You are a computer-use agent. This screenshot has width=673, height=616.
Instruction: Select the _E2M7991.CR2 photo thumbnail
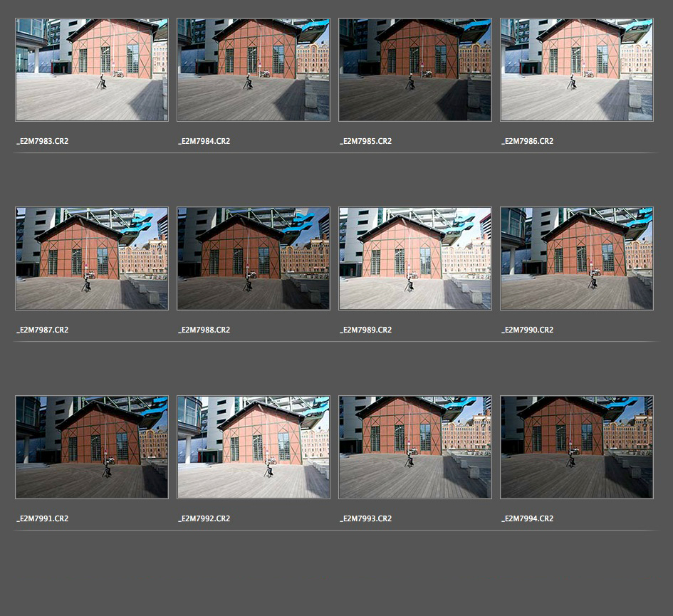tap(92, 447)
